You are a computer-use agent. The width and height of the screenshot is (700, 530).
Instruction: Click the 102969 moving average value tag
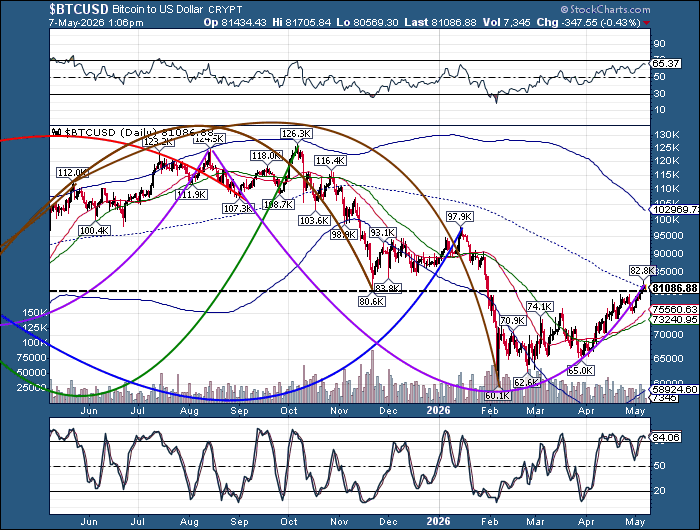pyautogui.click(x=675, y=209)
